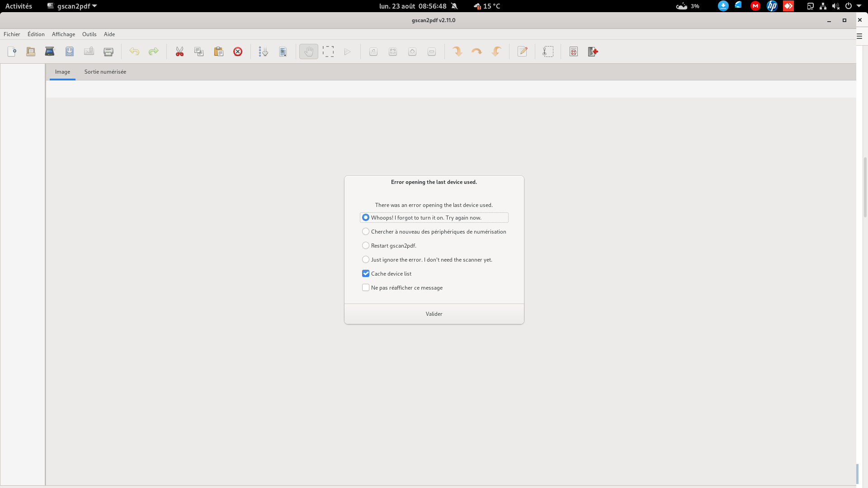Click the red MEGA tray icon
The image size is (868, 488).
tap(755, 6)
